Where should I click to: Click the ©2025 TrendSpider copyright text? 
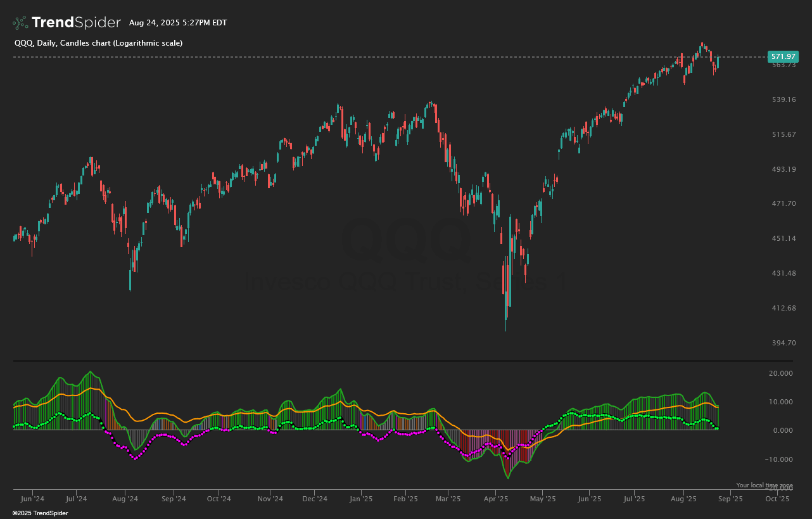(x=41, y=513)
